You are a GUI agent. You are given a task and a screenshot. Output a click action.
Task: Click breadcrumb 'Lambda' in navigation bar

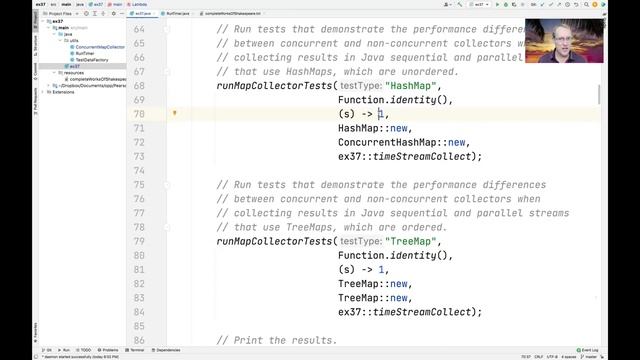pyautogui.click(x=137, y=4)
